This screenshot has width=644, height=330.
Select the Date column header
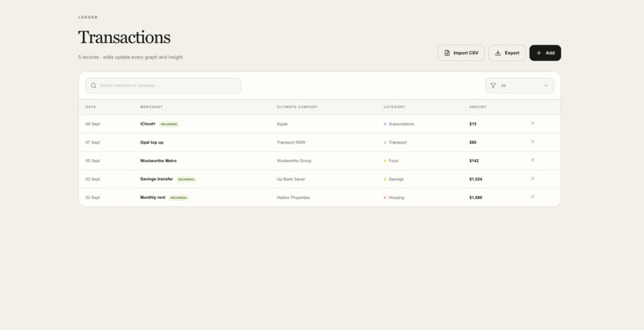91,107
